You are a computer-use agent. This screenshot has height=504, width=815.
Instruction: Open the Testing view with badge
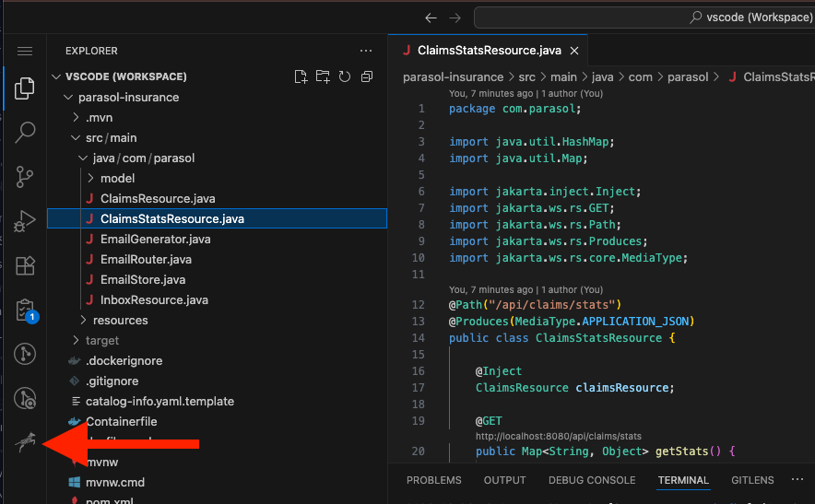click(26, 311)
